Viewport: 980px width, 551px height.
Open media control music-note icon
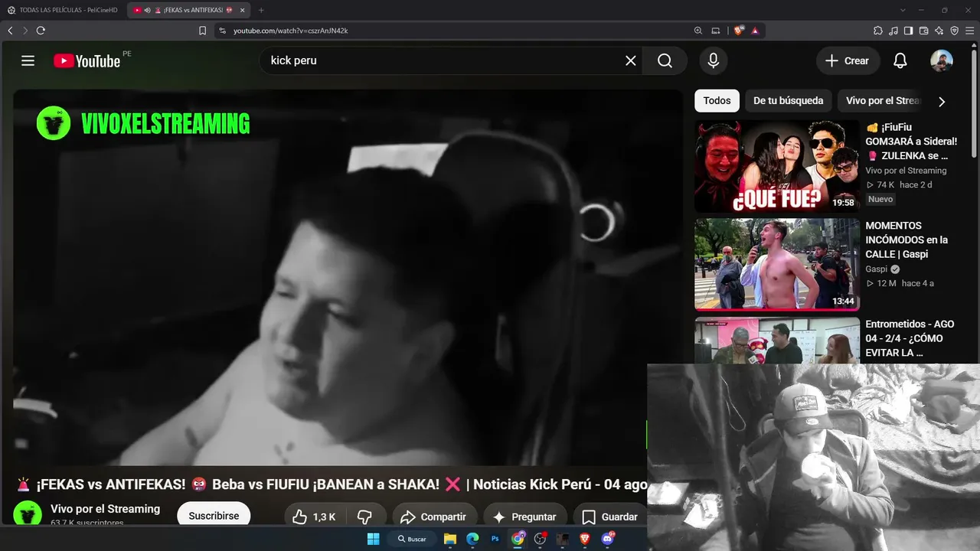(893, 31)
